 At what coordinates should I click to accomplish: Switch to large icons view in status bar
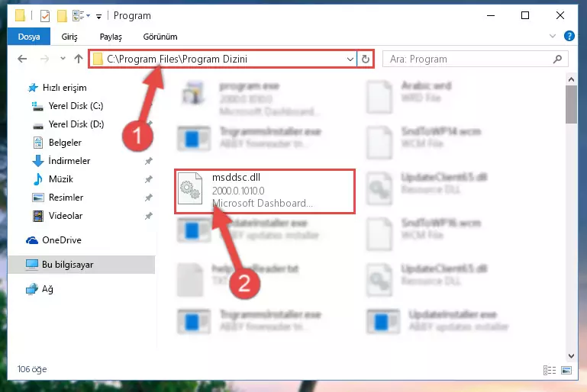point(566,371)
